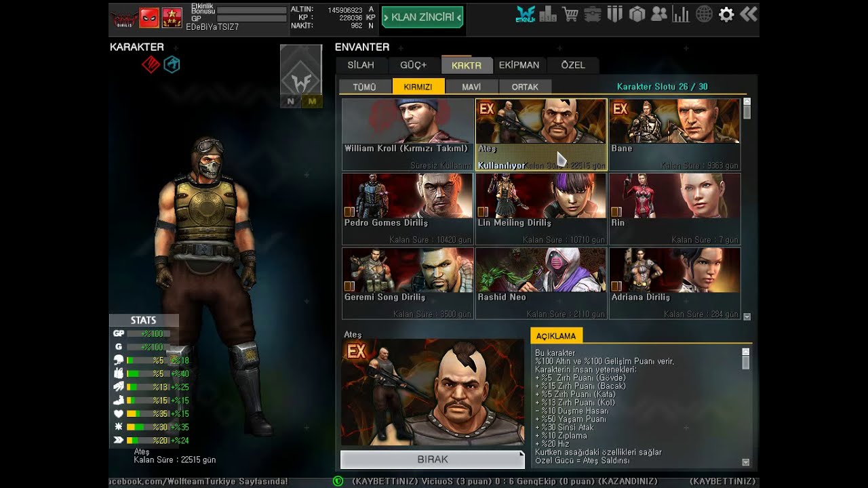Click the speed arrows stat row
868x488 pixels.
point(151,441)
